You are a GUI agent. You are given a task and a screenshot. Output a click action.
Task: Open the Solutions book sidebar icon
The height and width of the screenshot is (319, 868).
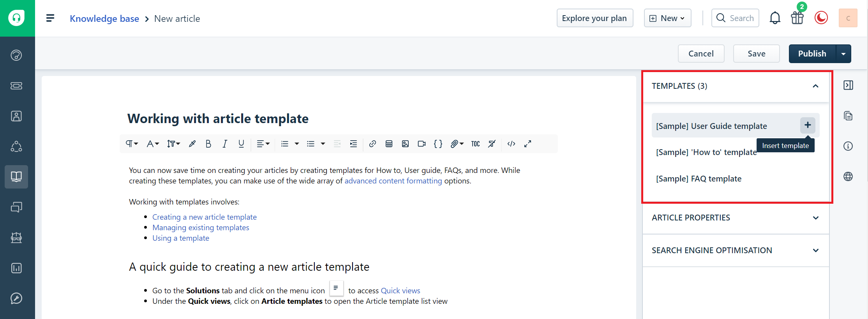(16, 177)
